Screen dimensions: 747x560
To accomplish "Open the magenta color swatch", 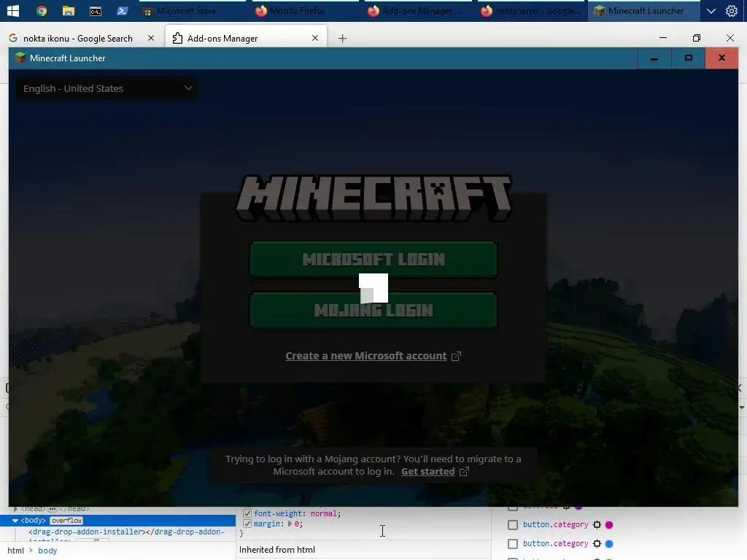I will (609, 525).
